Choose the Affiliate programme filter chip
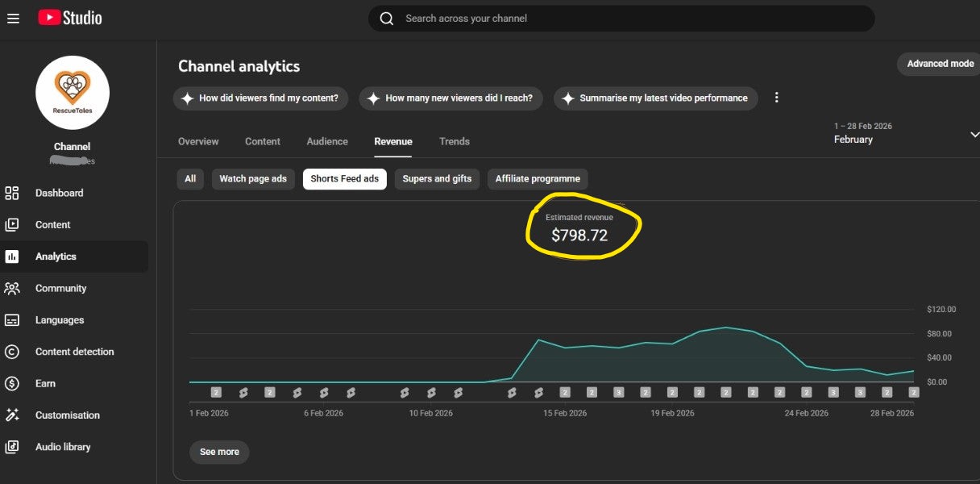Screen dimensions: 980x484 click(538, 179)
